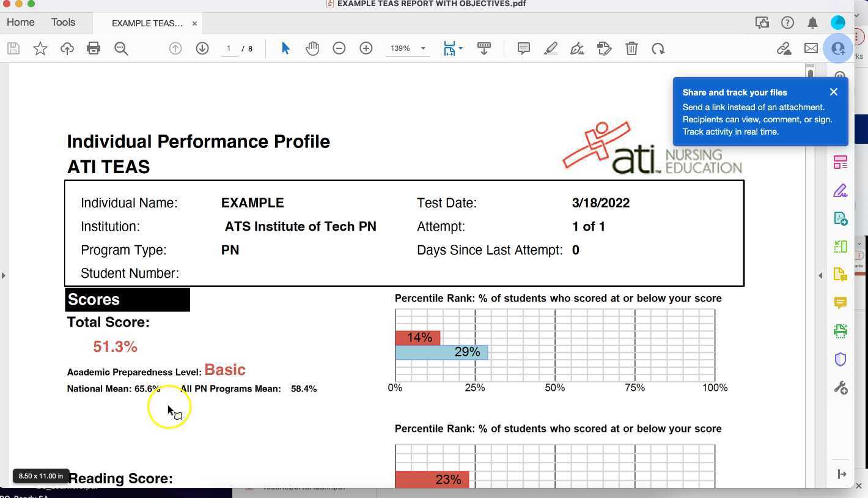Image resolution: width=868 pixels, height=498 pixels.
Task: Switch to the Home tab
Action: click(20, 22)
